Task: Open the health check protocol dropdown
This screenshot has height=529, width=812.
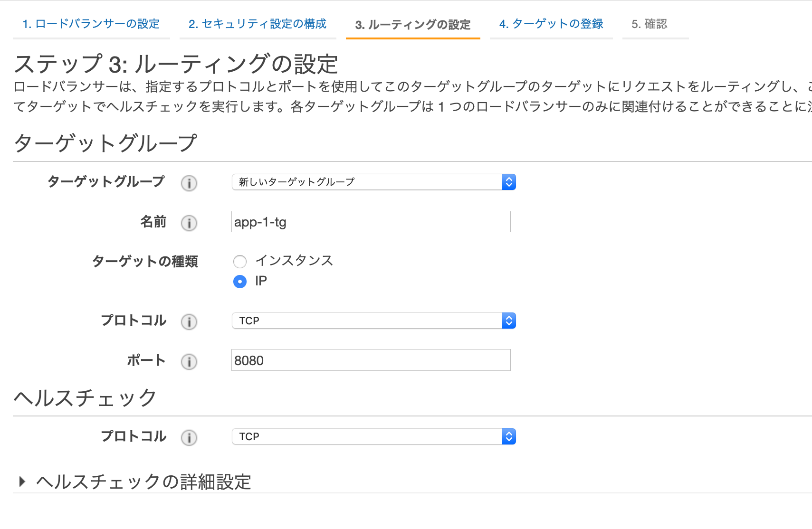Action: pos(371,436)
